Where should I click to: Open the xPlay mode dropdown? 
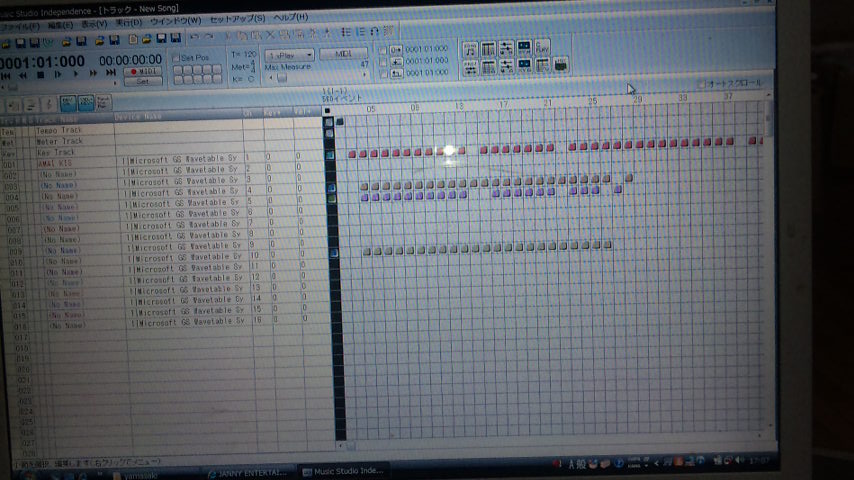point(290,54)
